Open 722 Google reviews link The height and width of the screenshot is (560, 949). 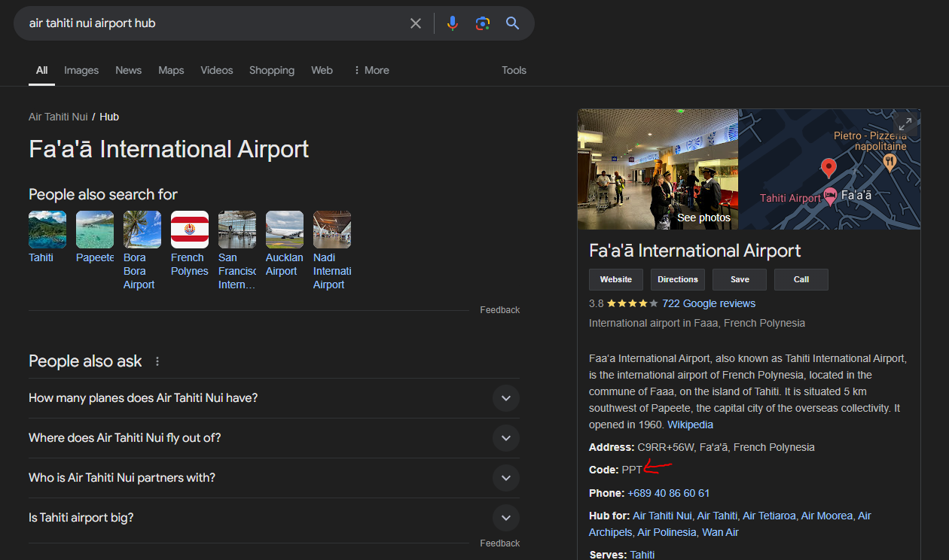(708, 303)
